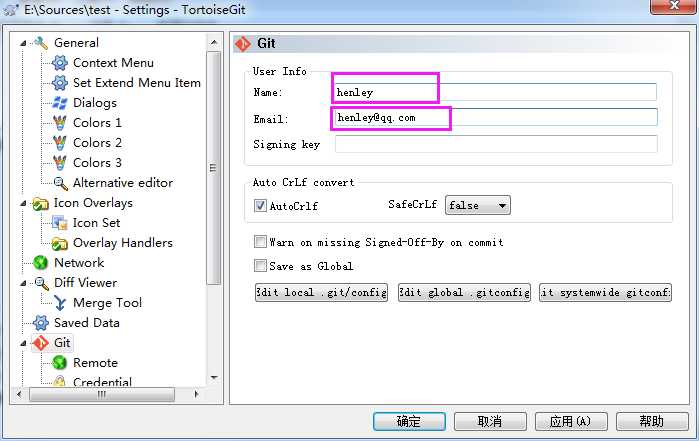Click the 确定 (OK) button
Screen dimensions: 699x441
[x=409, y=421]
